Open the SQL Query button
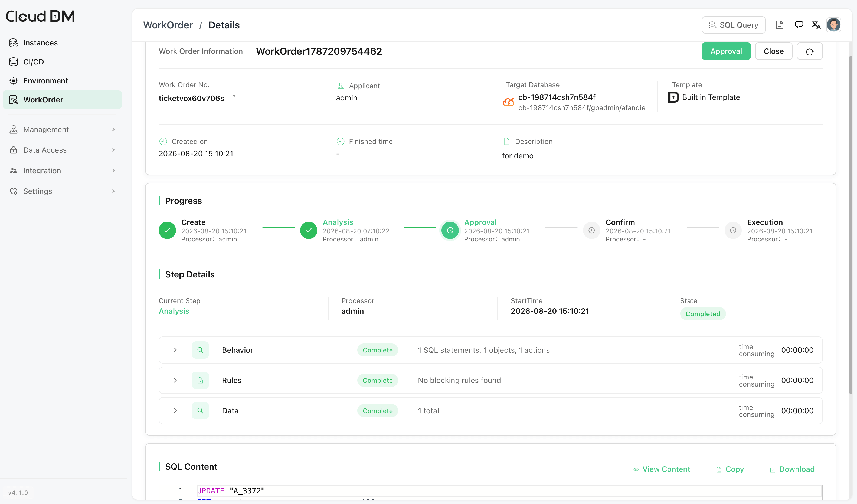Screen dimensions: 857x504 coord(734,25)
